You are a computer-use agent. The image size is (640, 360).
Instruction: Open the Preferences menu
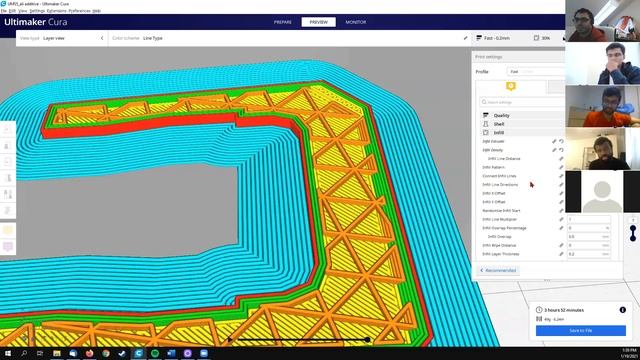click(79, 11)
